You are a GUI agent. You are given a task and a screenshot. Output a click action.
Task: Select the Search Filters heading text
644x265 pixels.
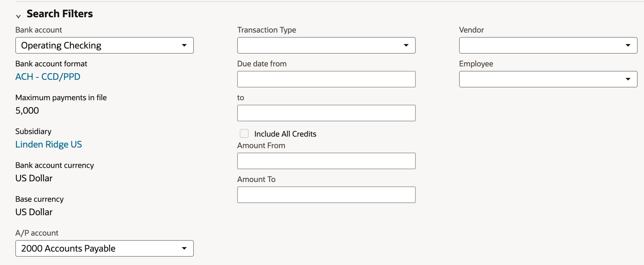click(x=60, y=14)
